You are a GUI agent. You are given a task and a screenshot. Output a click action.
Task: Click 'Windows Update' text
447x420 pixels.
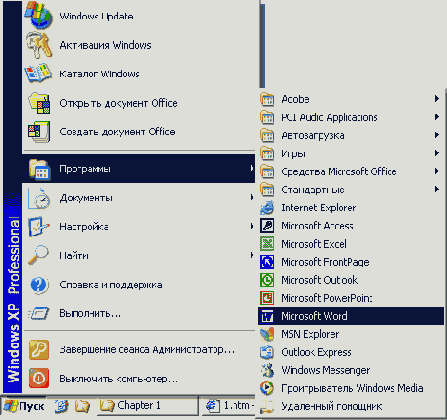coord(96,16)
